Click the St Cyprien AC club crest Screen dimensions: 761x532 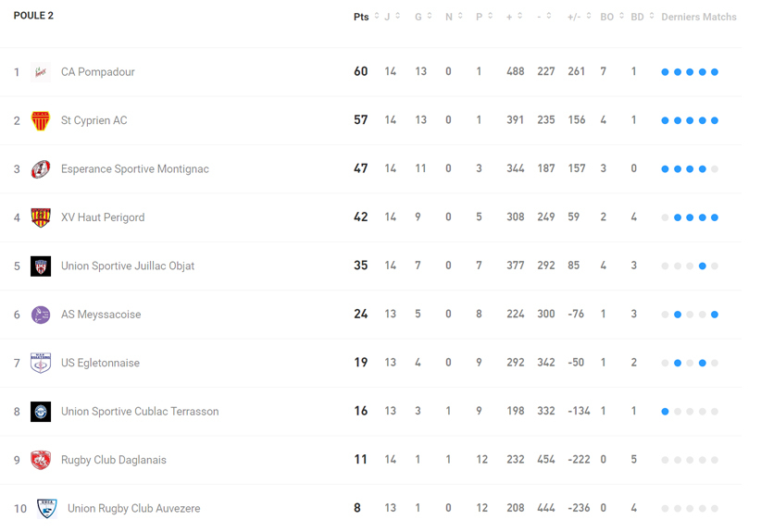41,120
